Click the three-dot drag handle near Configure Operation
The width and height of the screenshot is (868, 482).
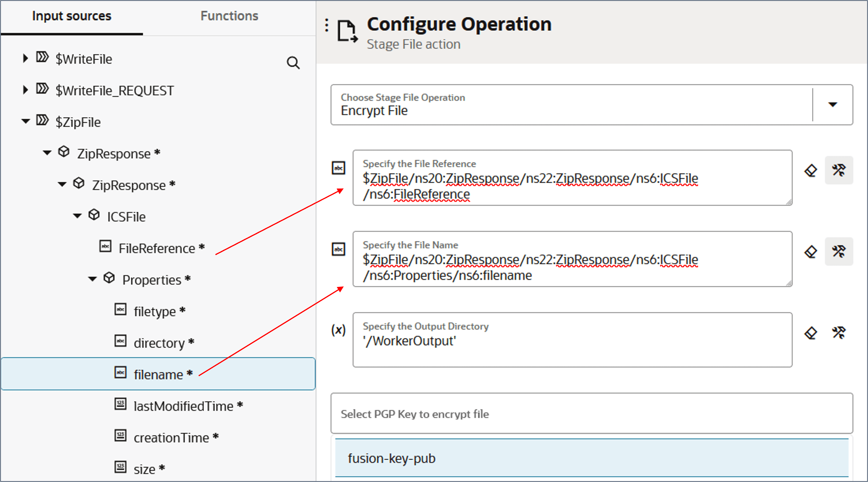tap(326, 25)
